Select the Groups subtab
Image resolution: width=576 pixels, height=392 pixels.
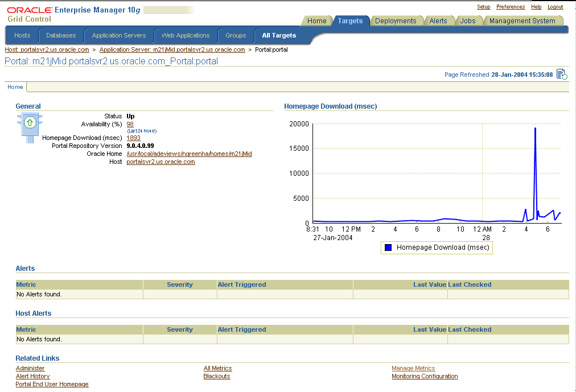coord(236,35)
